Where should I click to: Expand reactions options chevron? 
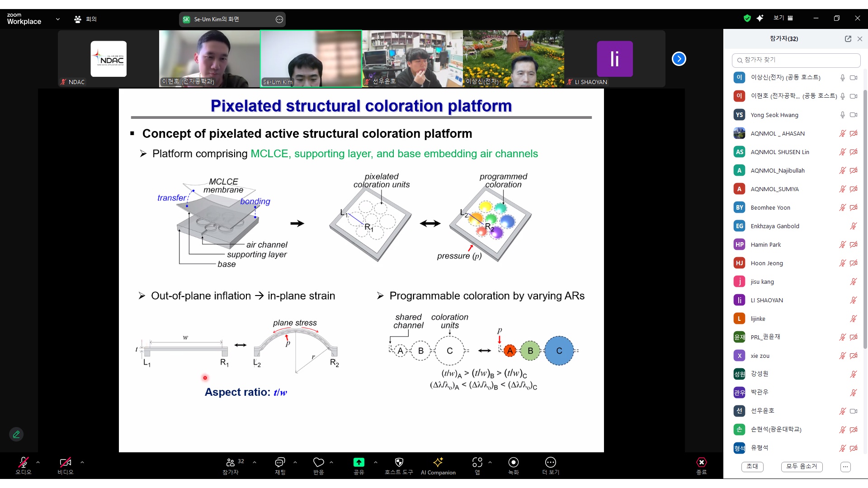pos(331,462)
